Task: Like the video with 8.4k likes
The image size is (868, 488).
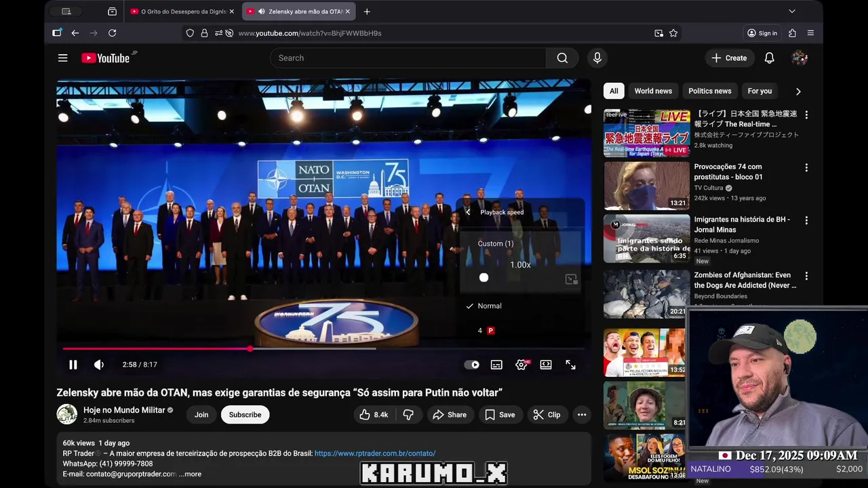Action: (x=373, y=415)
